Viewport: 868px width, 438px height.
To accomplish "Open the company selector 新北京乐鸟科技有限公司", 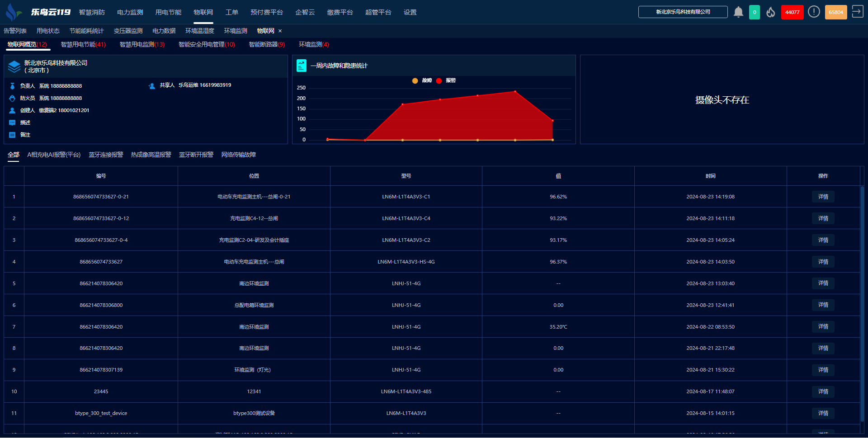I will click(683, 12).
